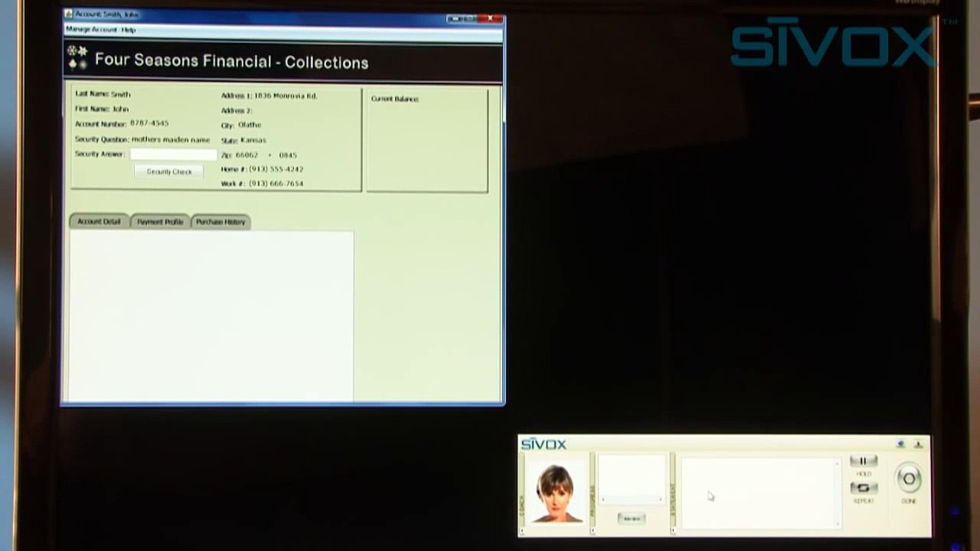Click the home number (913) 555-4242
Viewport: 980px width, 551px height.
tap(276, 169)
